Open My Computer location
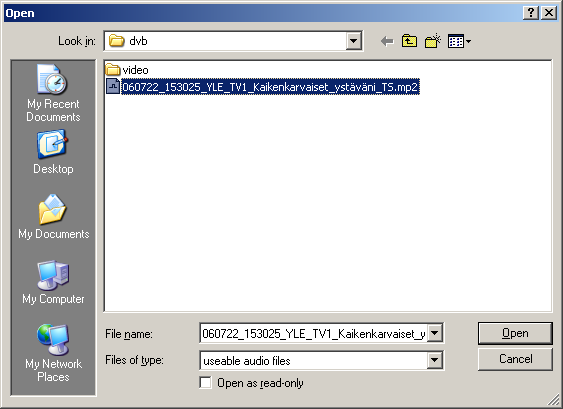 pos(53,283)
